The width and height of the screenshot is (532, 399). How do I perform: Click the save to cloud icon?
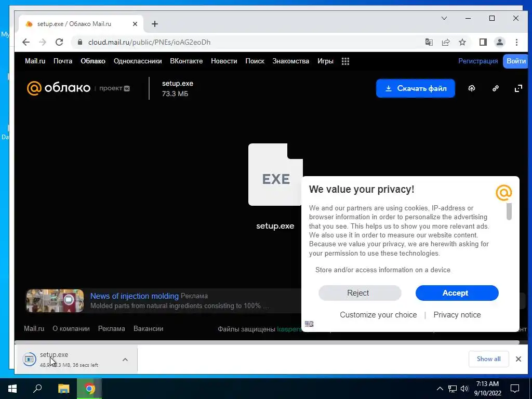coord(472,88)
